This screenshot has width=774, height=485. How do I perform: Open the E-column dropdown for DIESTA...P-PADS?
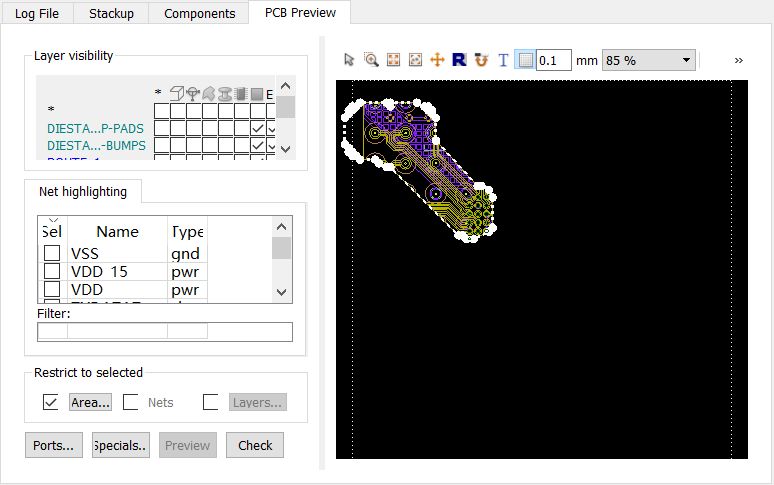pos(271,129)
